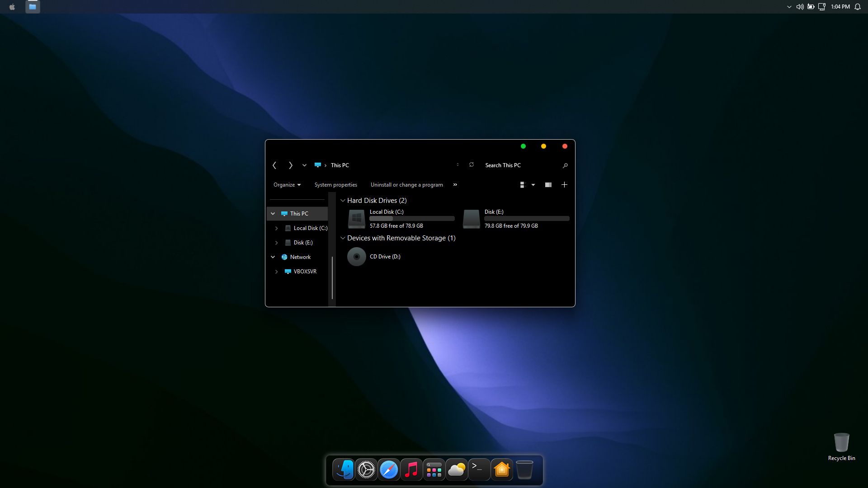Open the Recycle Bin on desktop
The height and width of the screenshot is (488, 868).
coord(841,444)
